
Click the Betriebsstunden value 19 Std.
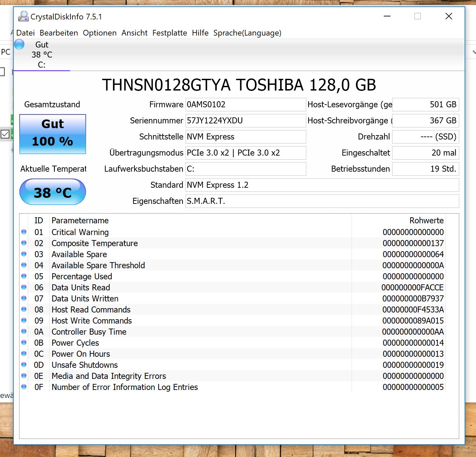tap(426, 169)
